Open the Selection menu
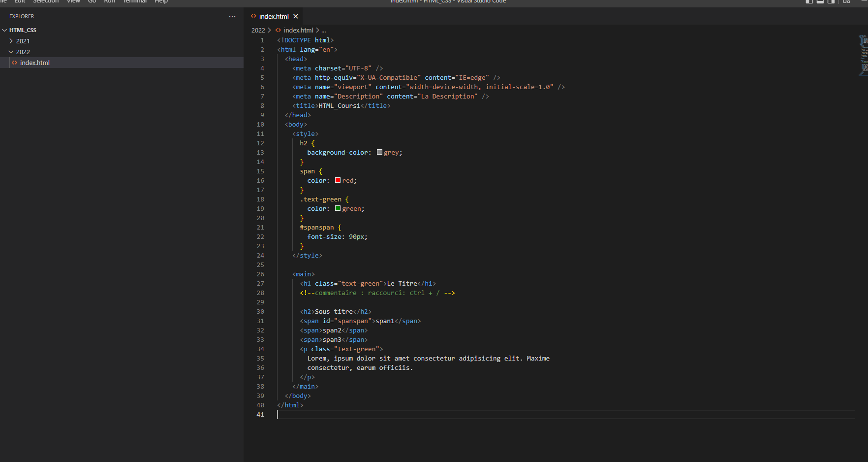The width and height of the screenshot is (868, 462). pos(46,1)
